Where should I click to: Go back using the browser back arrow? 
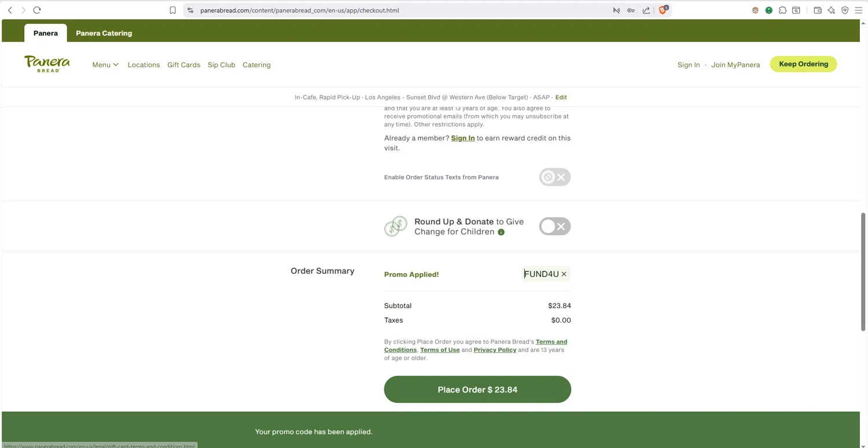point(10,10)
